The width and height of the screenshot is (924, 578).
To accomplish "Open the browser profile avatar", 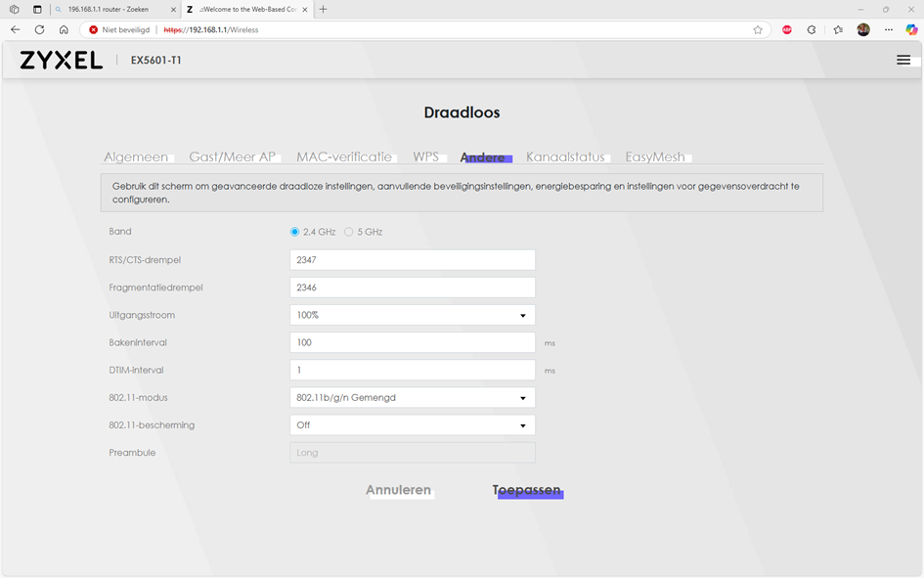I will click(x=863, y=29).
